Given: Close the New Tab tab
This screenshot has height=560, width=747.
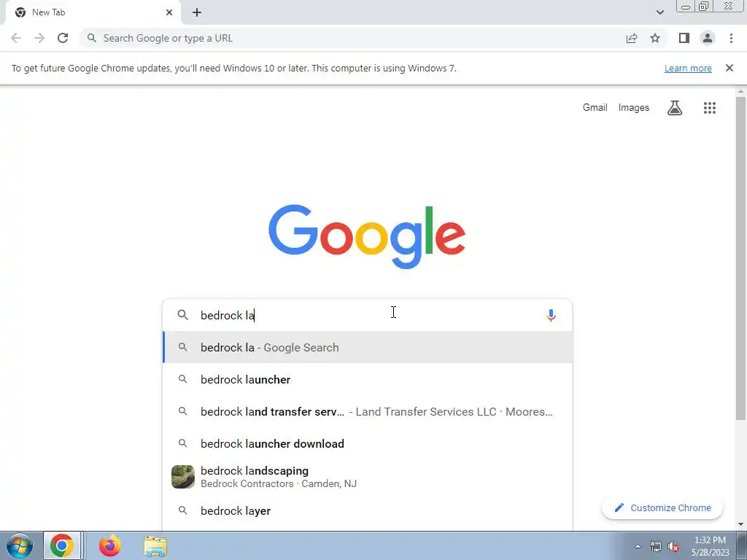Looking at the screenshot, I should pyautogui.click(x=169, y=12).
